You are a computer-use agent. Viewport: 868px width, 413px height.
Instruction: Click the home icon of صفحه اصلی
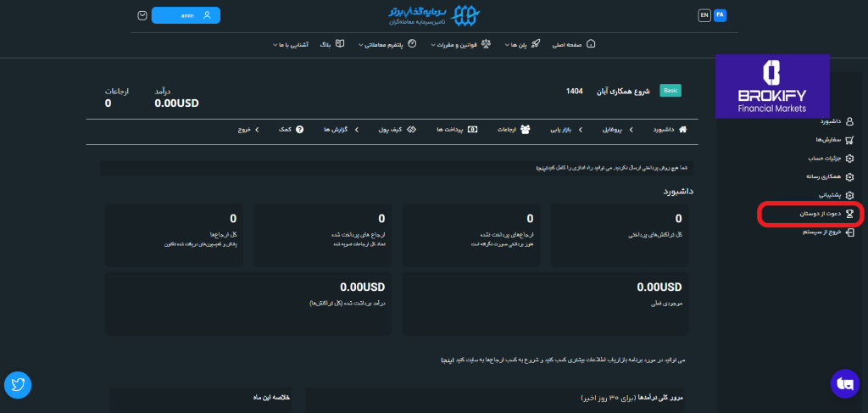pyautogui.click(x=591, y=44)
